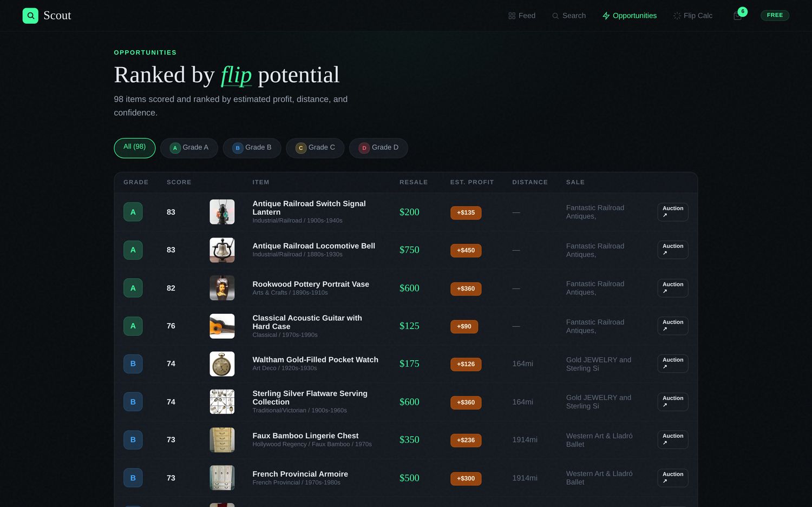The image size is (812, 507).
Task: Click the grade A badge of Acoustic Guitar row
Action: (x=133, y=326)
